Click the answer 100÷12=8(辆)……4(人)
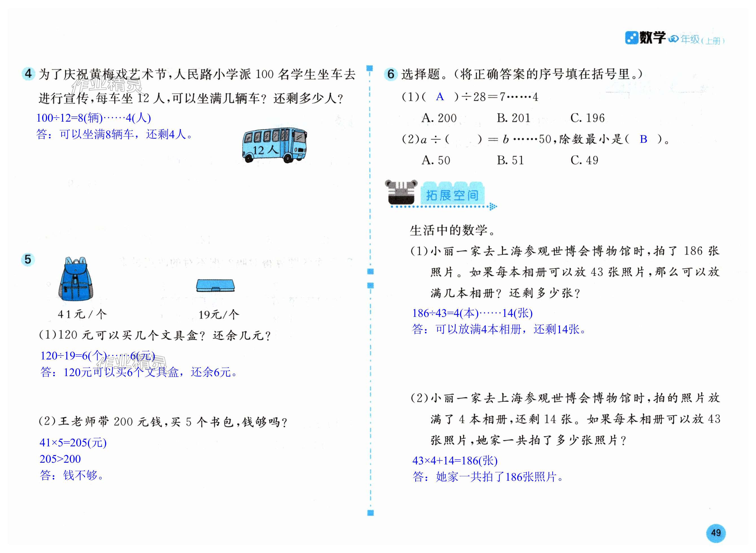Image resolution: width=756 pixels, height=553 pixels. pos(93,118)
